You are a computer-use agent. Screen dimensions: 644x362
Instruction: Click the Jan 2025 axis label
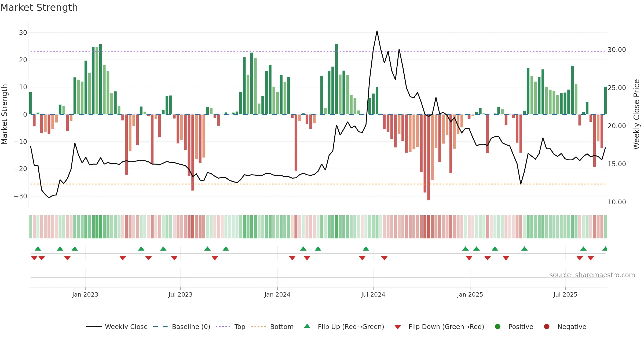pos(470,294)
